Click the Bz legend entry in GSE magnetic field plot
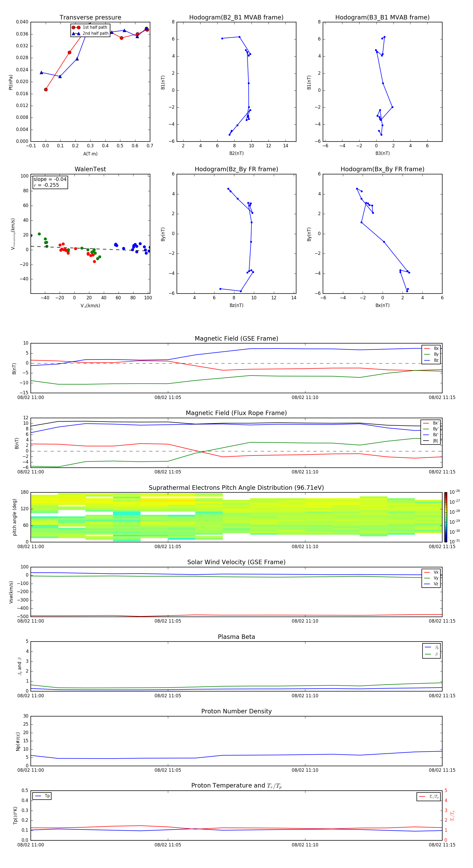Viewport: 473px width, 868px height. 431,360
